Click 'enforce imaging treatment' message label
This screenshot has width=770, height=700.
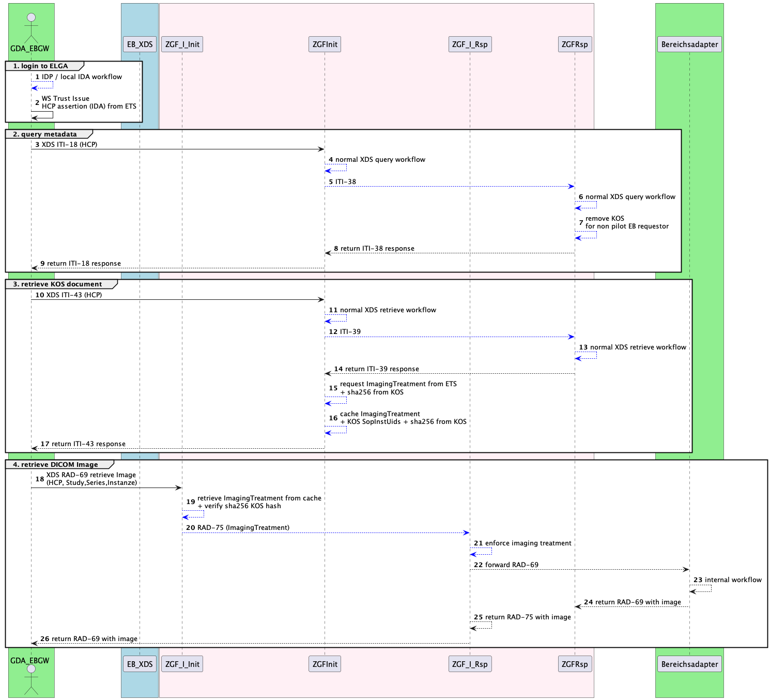[x=528, y=543]
